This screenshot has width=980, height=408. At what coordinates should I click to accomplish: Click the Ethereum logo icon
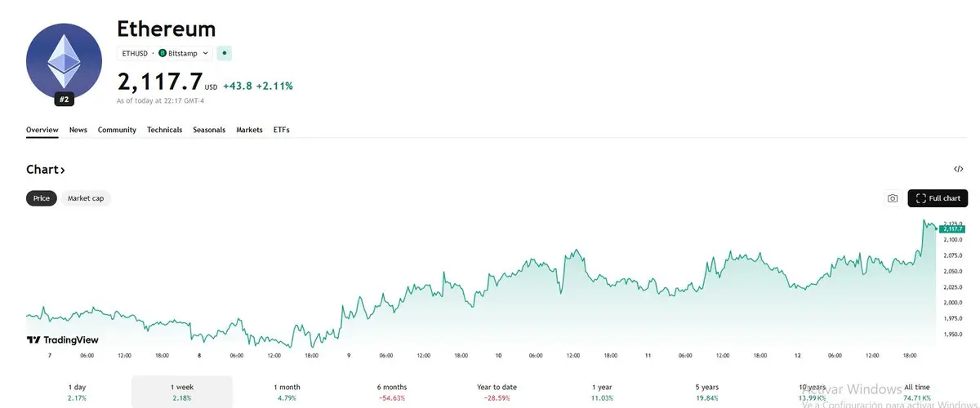63,61
